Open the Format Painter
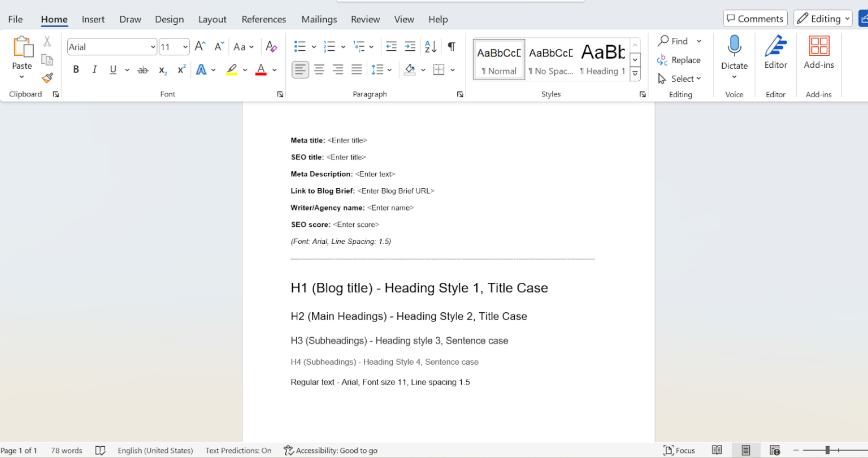Screen dimensions: 868x458 tap(47, 78)
